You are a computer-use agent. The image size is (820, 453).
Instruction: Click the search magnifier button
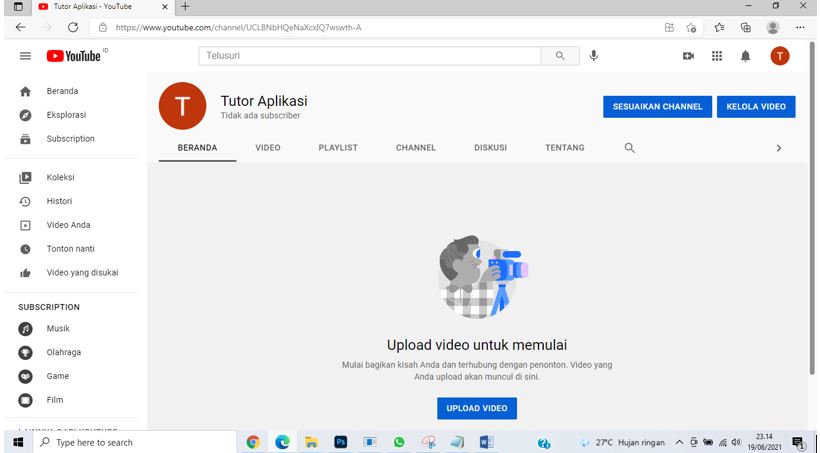(x=561, y=56)
